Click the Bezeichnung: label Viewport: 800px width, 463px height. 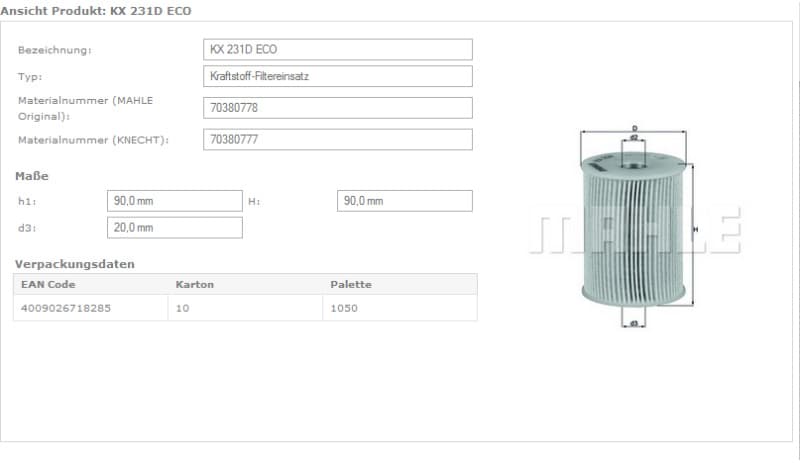click(x=55, y=50)
